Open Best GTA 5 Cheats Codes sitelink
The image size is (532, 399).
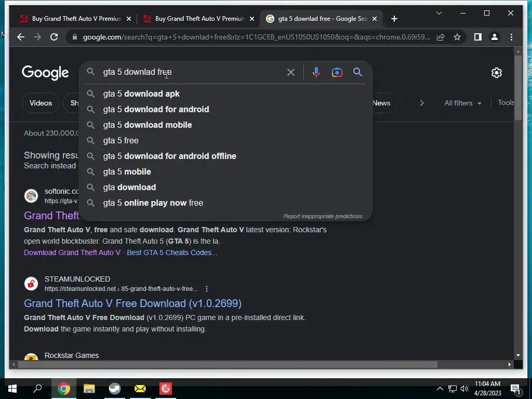(172, 252)
